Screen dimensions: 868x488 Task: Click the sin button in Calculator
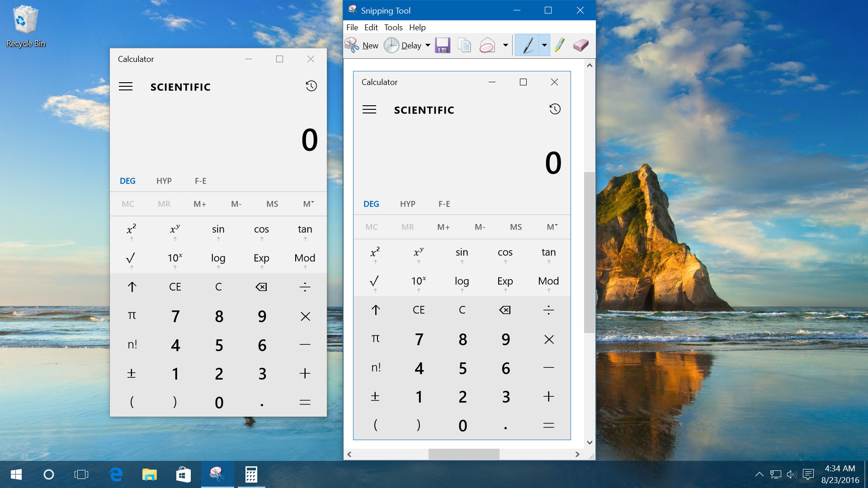click(218, 230)
